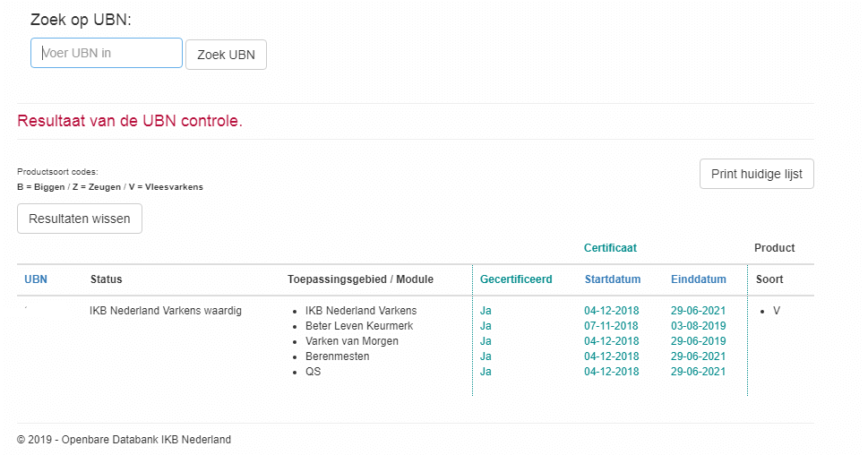Select 'IKB Nederland Varkens waardig' status text
This screenshot has height=455, width=868.
pos(166,311)
